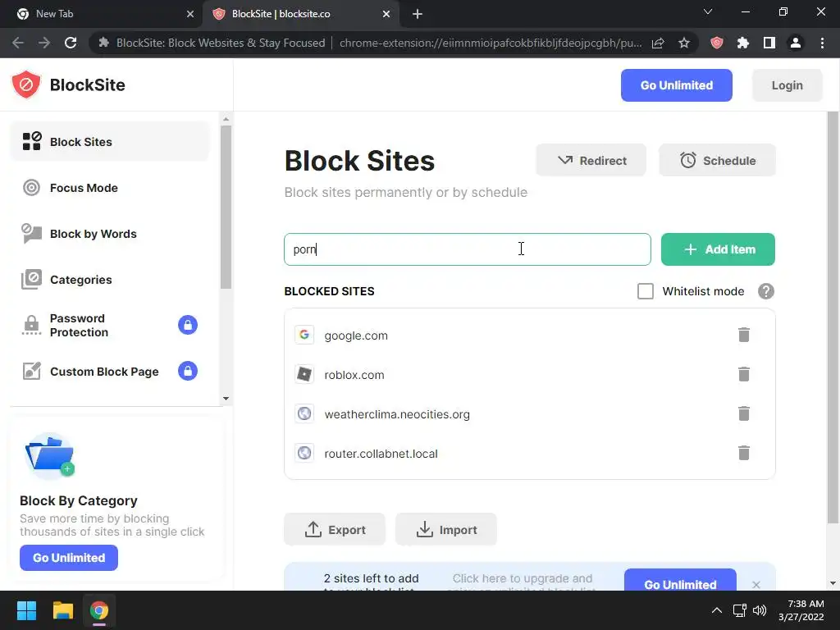Click the Block By Category folder image
Image resolution: width=840 pixels, height=630 pixels.
point(50,455)
